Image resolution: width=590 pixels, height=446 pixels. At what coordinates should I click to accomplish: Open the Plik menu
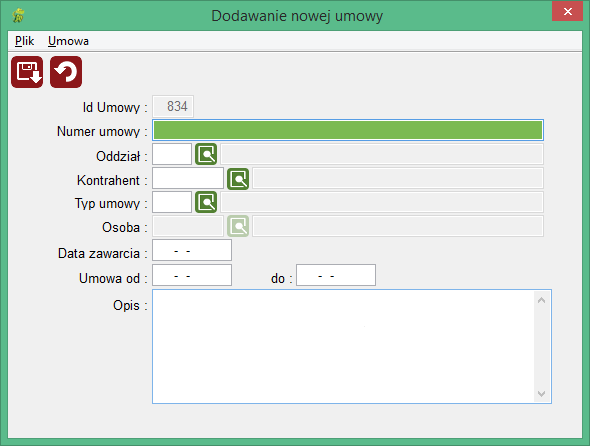(x=24, y=41)
